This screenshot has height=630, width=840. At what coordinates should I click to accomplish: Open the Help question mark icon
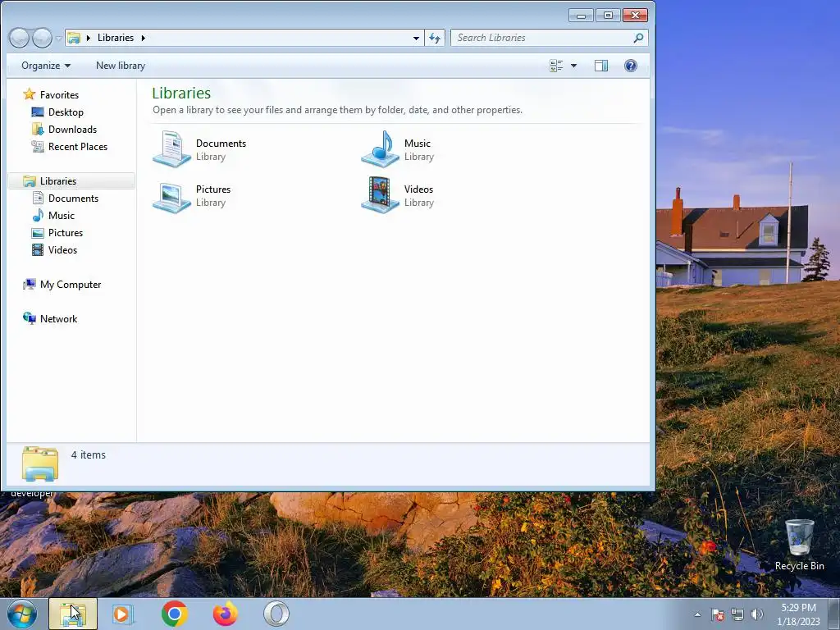tap(631, 66)
